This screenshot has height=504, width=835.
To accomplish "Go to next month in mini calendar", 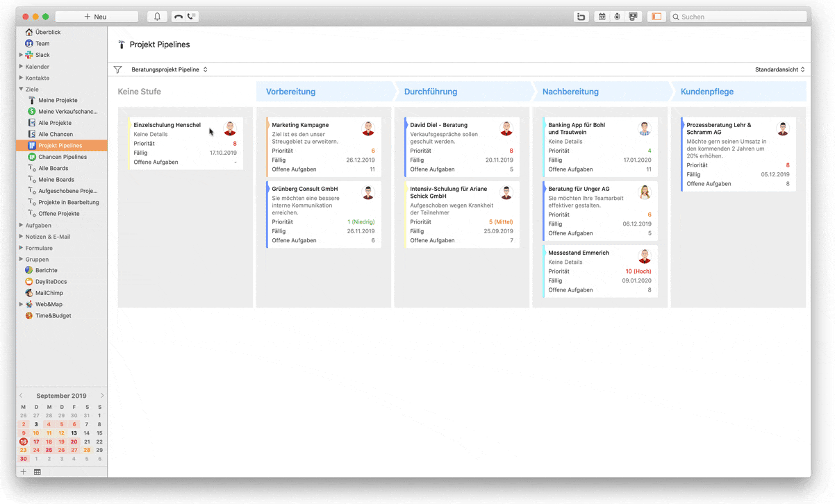I will [102, 396].
